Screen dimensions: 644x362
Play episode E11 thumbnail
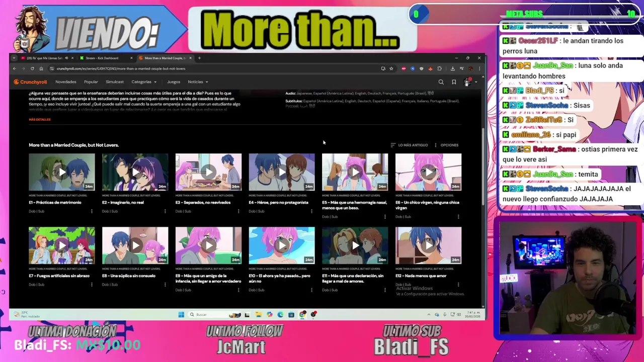pyautogui.click(x=355, y=245)
